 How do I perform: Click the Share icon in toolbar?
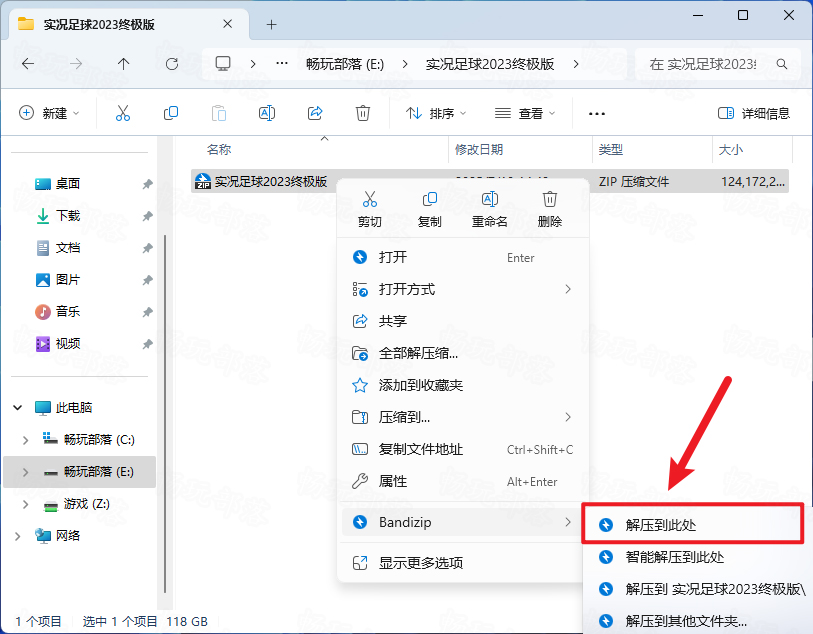pos(315,113)
